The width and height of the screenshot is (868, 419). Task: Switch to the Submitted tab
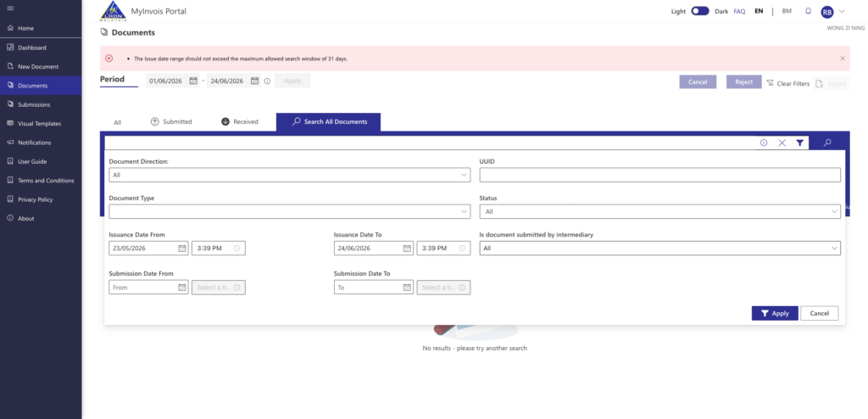171,122
